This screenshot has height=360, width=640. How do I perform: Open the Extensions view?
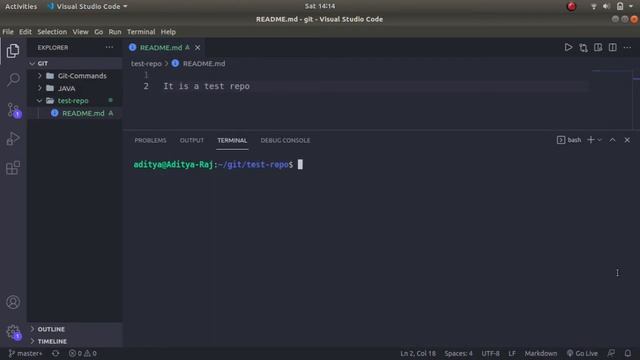tap(13, 167)
